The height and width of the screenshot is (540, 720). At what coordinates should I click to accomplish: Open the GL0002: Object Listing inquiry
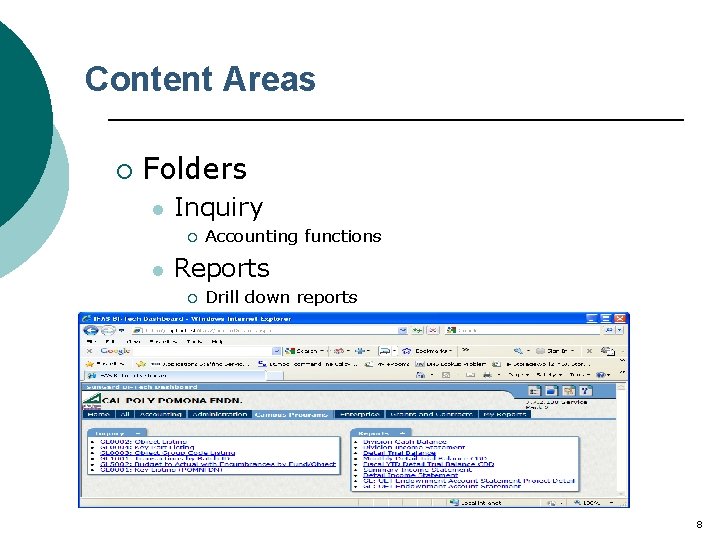pos(143,441)
